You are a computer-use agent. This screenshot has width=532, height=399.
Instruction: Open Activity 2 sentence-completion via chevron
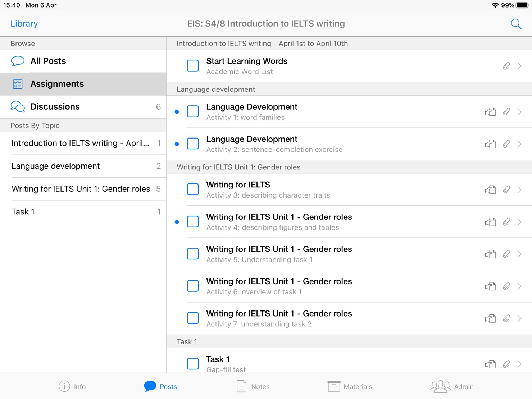coord(519,144)
